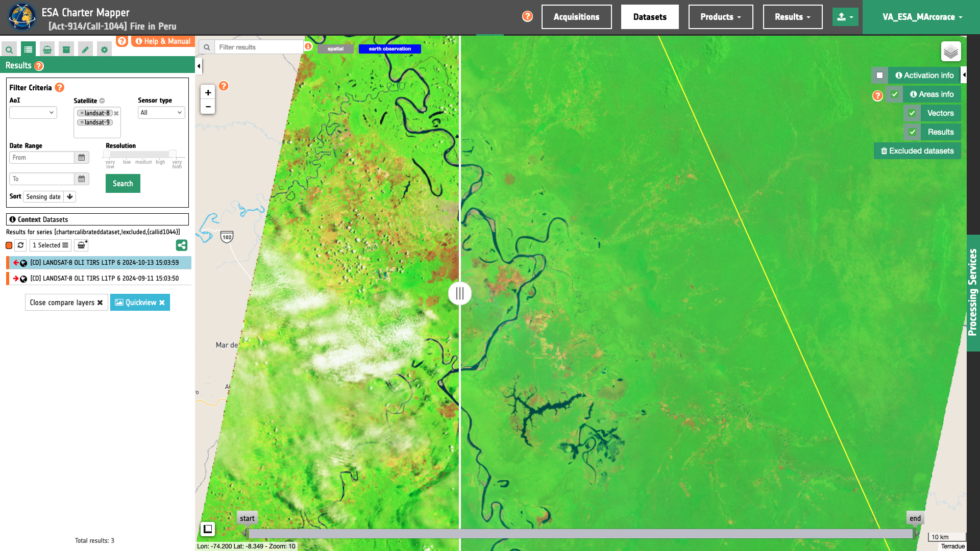Click help icon next to Results heading

[x=39, y=66]
